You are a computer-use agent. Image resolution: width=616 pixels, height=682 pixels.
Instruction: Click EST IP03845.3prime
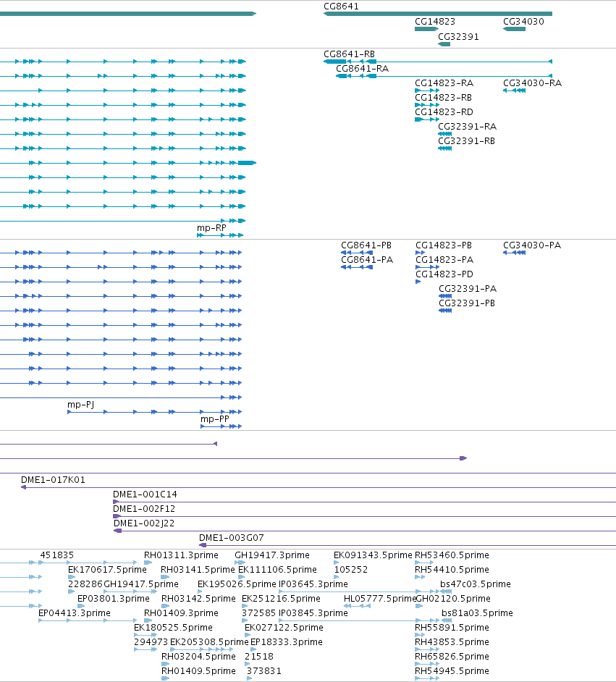coord(313,612)
